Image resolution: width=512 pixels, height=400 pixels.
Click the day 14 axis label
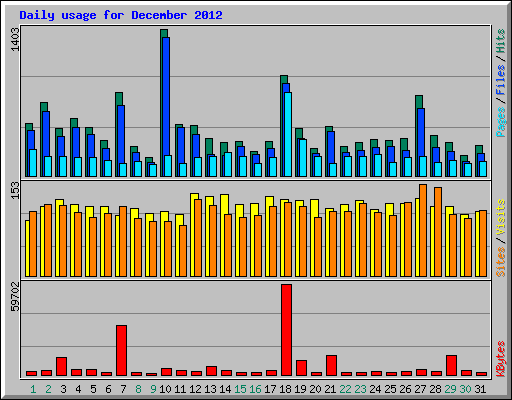[225, 389]
